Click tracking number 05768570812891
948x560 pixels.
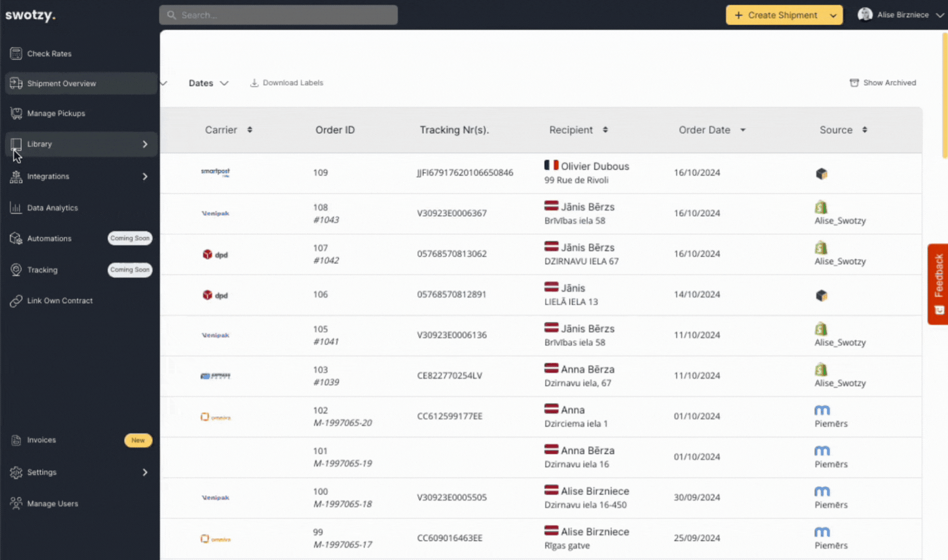451,295
